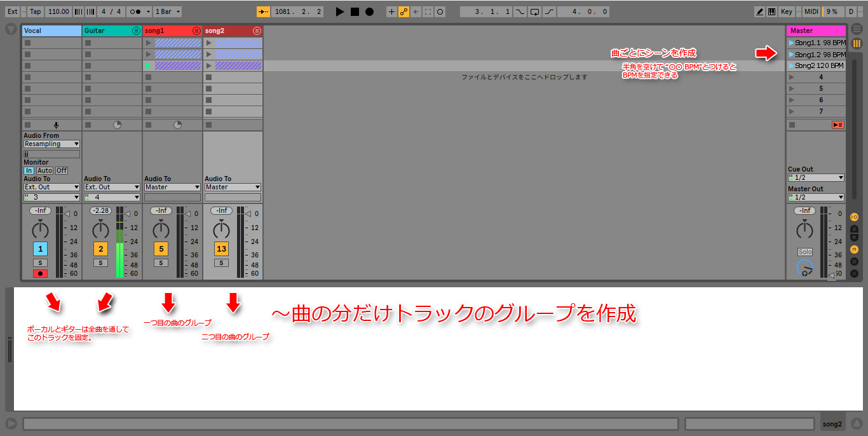Screen dimensions: 868x436
Task: Enable Draw Mode pencil icon
Action: [x=759, y=11]
